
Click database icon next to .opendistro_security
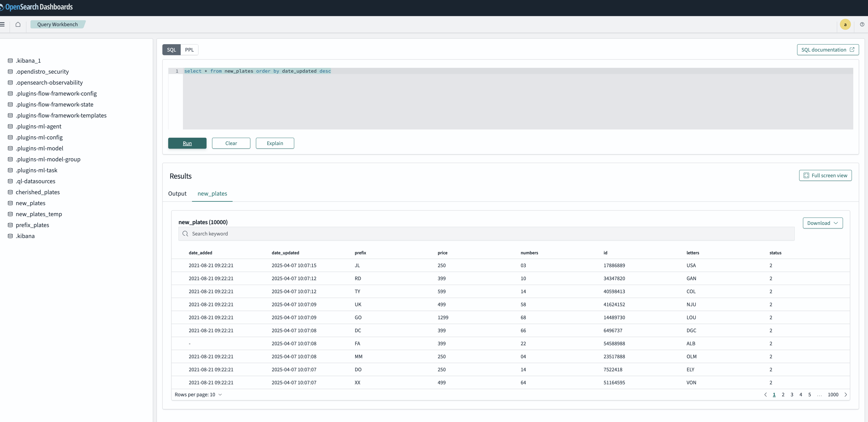pyautogui.click(x=10, y=71)
